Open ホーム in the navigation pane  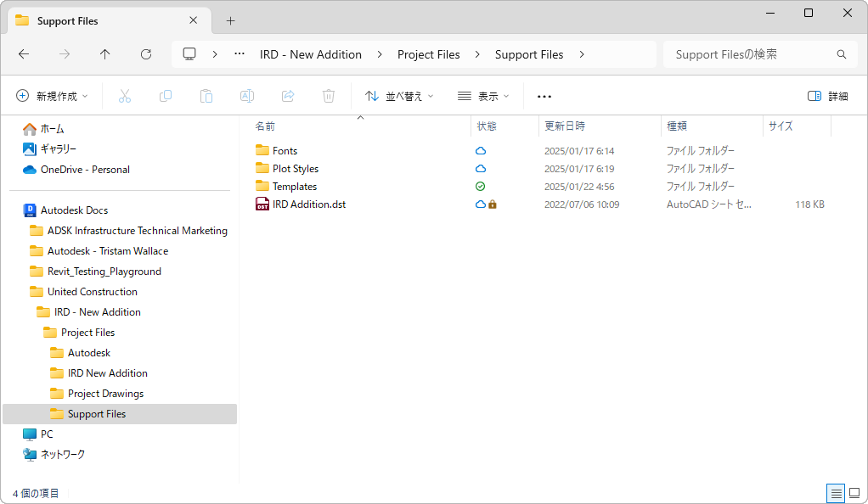tap(43, 129)
